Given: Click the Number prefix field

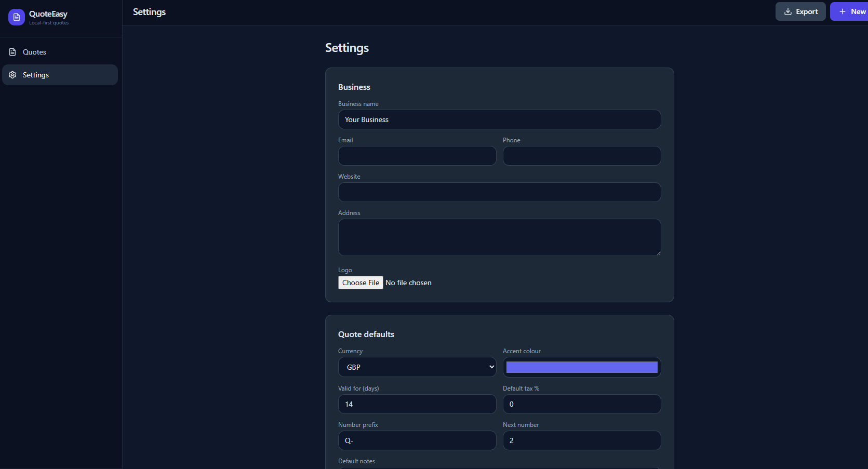Looking at the screenshot, I should [x=417, y=440].
